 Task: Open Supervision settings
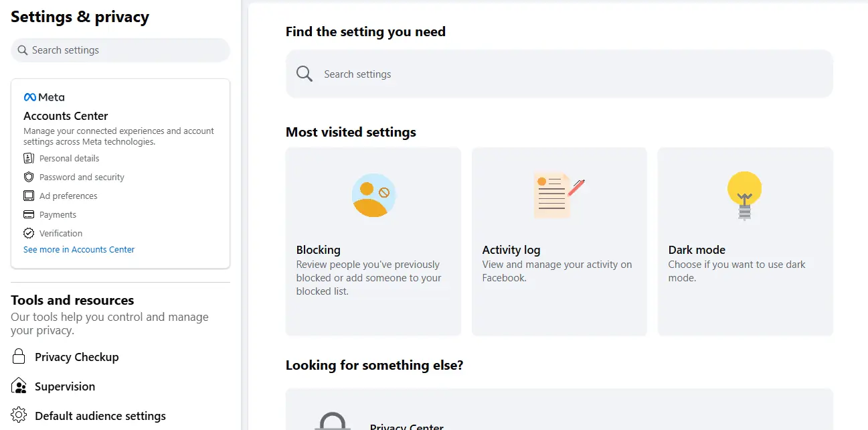[66, 386]
